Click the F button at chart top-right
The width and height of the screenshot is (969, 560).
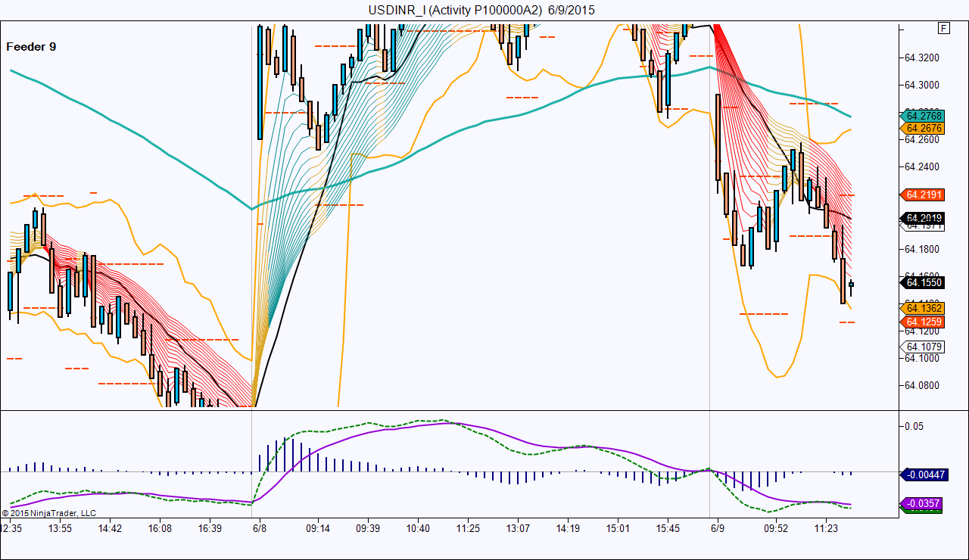click(943, 29)
